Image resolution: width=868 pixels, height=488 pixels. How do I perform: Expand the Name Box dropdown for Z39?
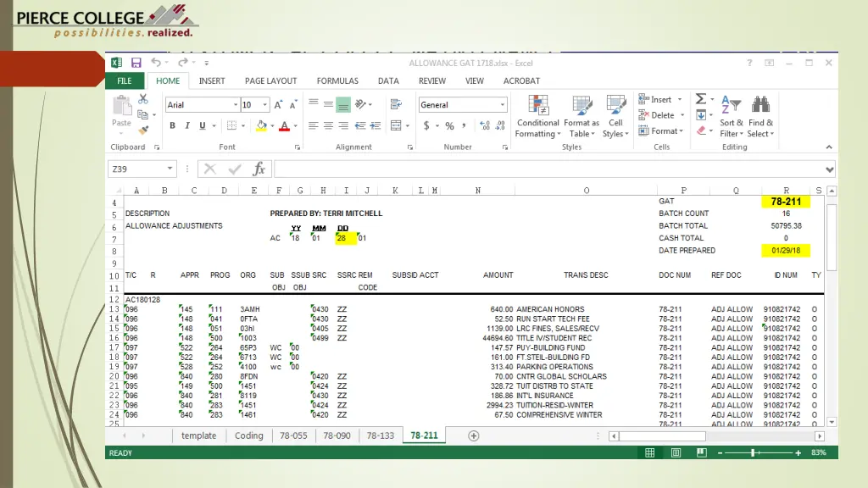[170, 169]
